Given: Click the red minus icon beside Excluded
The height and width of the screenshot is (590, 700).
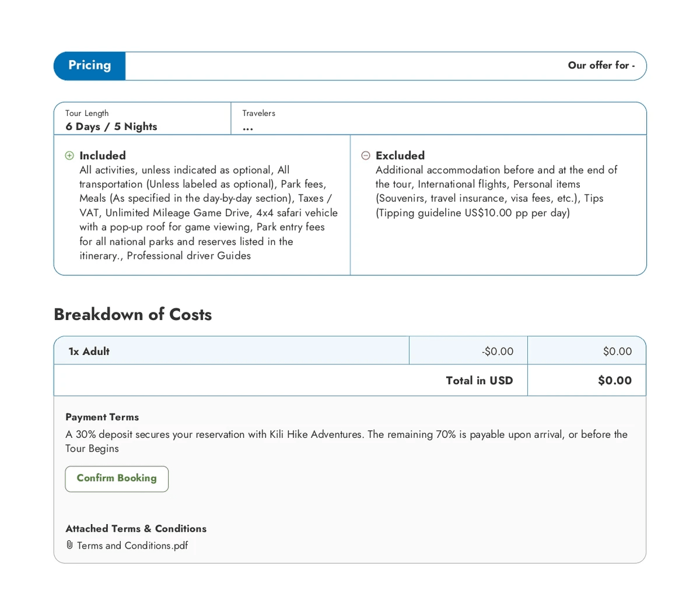Looking at the screenshot, I should pos(366,156).
